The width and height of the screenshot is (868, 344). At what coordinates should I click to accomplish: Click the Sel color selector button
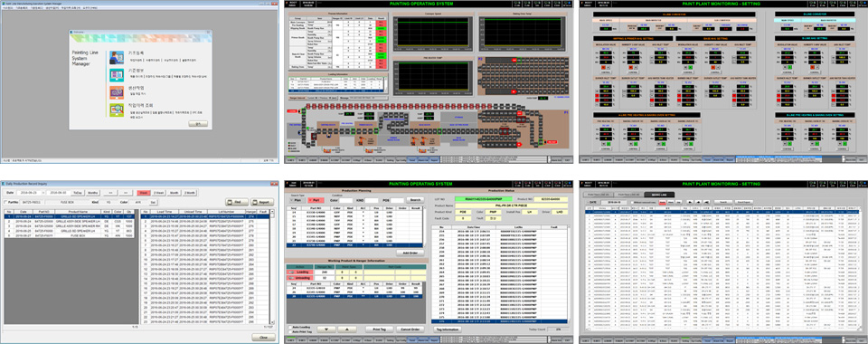(x=154, y=202)
